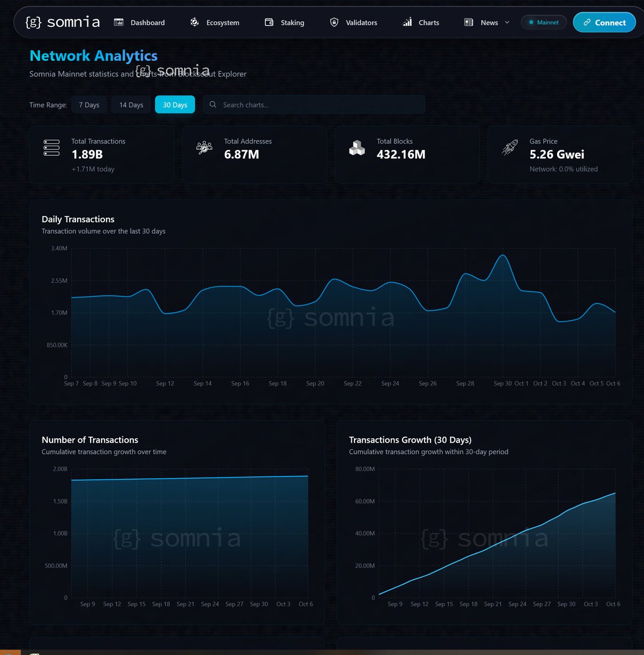644x655 pixels.
Task: Select the 14 Days time range
Action: tap(131, 105)
